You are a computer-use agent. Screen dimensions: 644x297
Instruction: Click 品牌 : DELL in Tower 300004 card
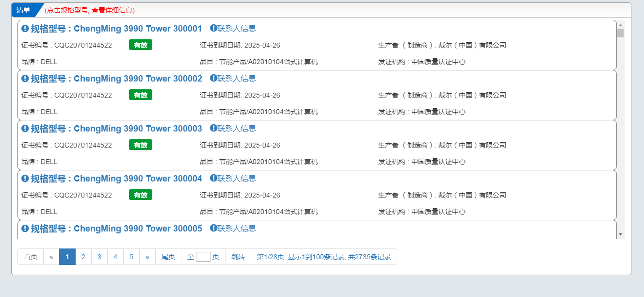(40, 212)
